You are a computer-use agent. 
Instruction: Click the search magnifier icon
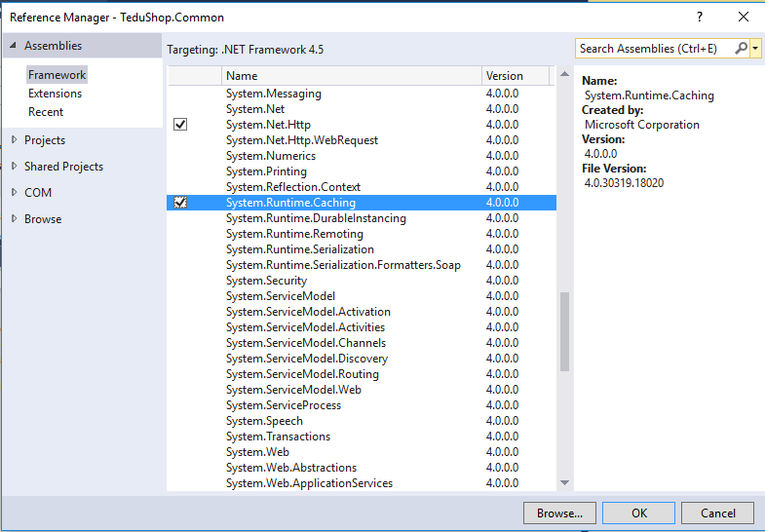pyautogui.click(x=741, y=49)
